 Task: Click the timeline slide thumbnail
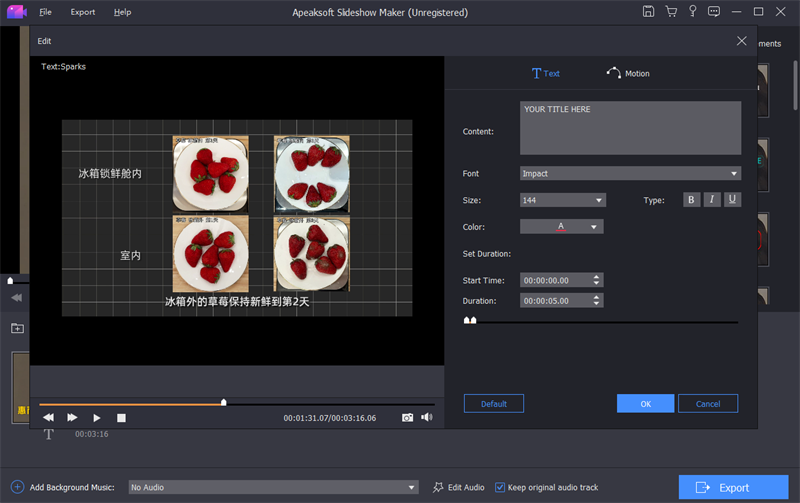(x=20, y=388)
